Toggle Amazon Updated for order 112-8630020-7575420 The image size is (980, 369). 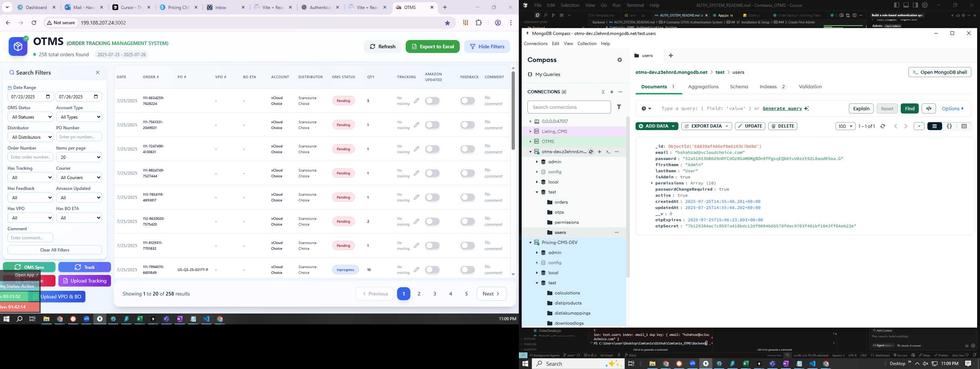point(433,221)
